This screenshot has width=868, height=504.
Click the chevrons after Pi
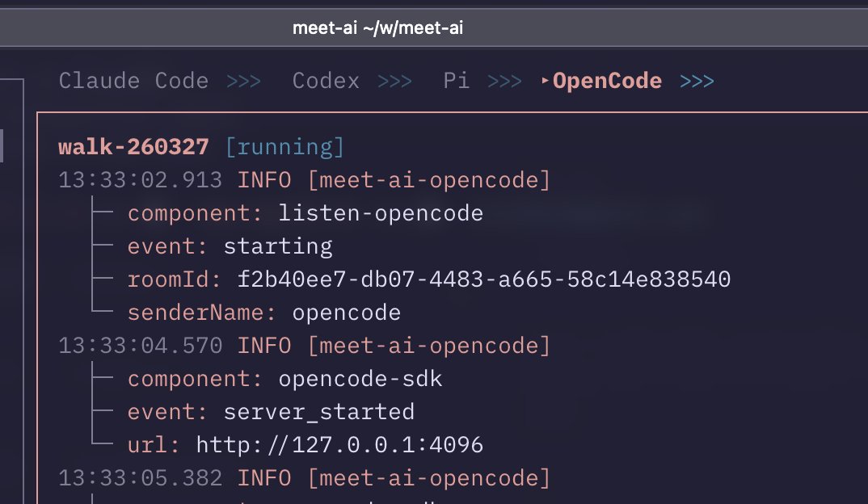pos(504,81)
